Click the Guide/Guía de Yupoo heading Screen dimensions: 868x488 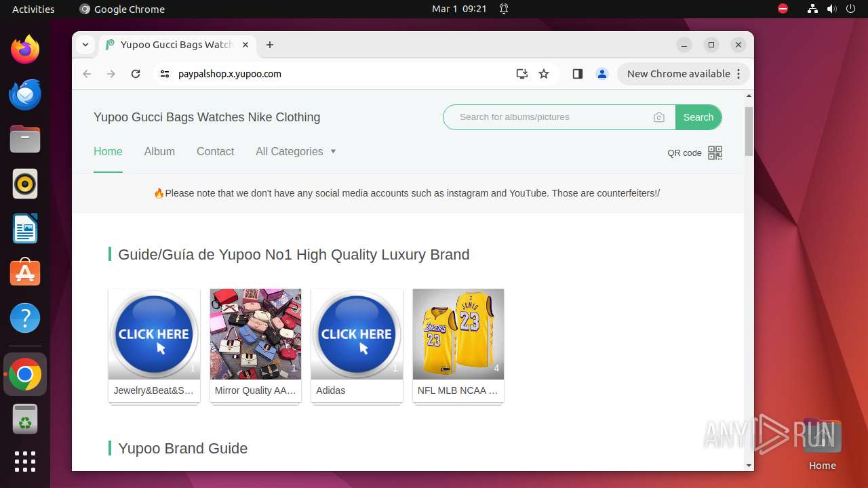pyautogui.click(x=294, y=255)
